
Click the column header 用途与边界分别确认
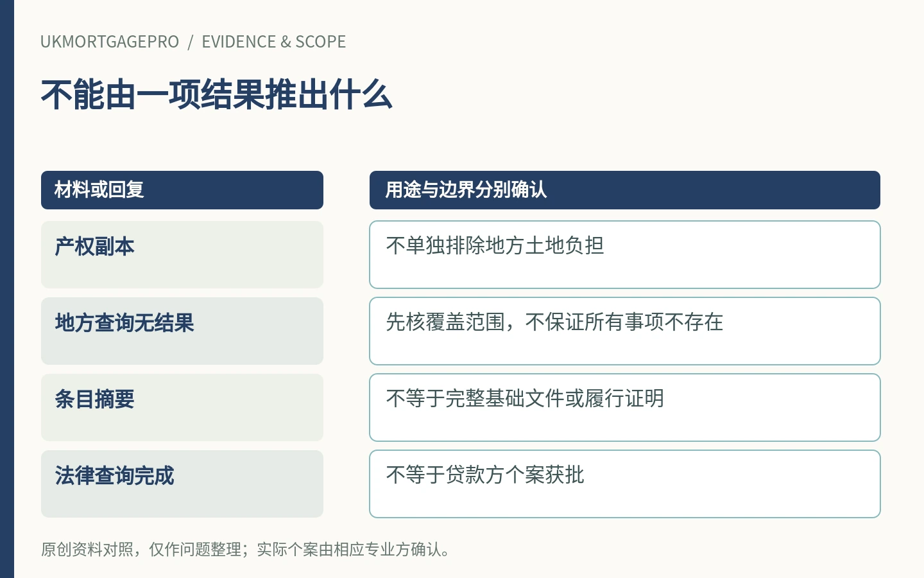[x=625, y=190]
